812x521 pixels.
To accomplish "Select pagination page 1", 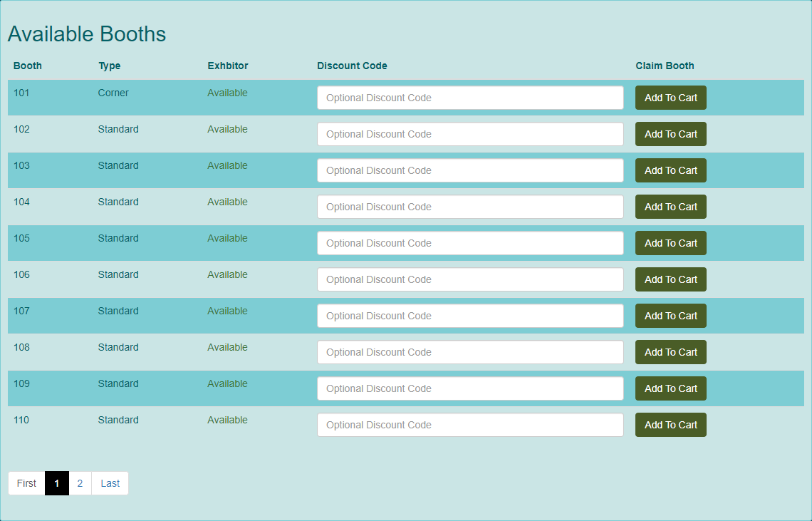I will click(x=57, y=483).
